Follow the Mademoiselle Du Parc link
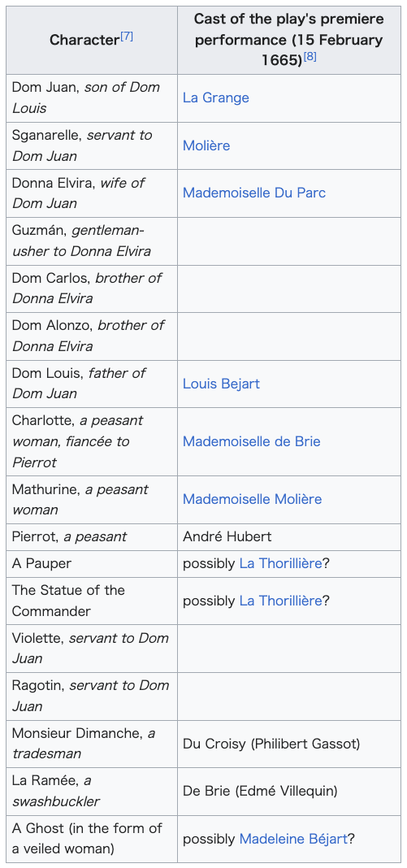The image size is (407, 868). tap(254, 193)
